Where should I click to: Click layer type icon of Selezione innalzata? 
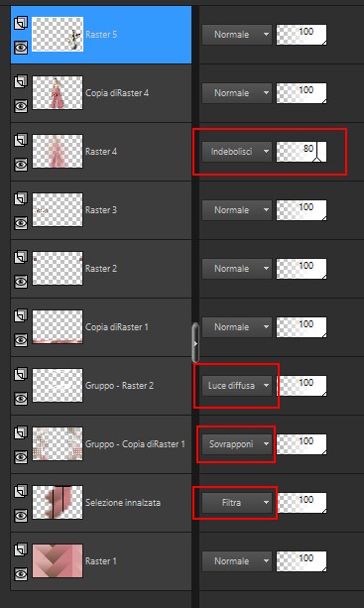pos(21,492)
